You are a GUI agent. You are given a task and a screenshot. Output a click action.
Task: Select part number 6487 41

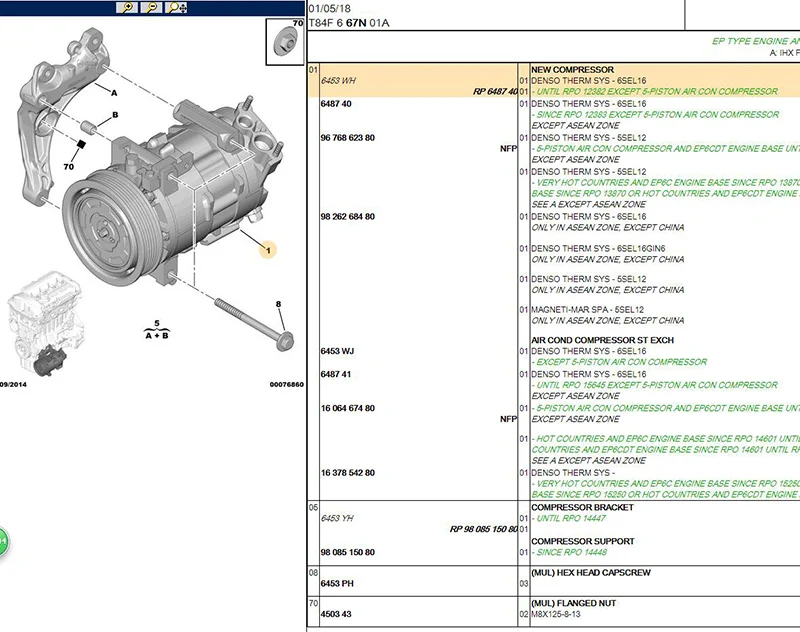[x=336, y=374]
